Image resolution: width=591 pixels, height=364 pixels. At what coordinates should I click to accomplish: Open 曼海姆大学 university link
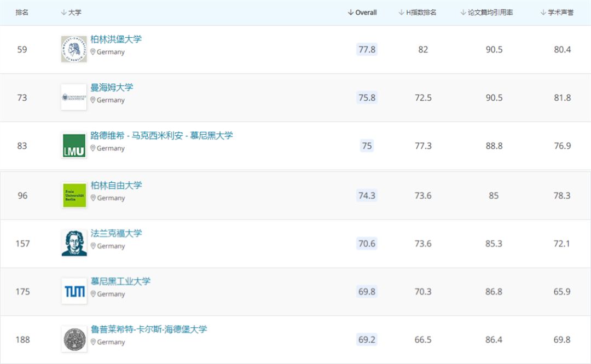tap(112, 88)
